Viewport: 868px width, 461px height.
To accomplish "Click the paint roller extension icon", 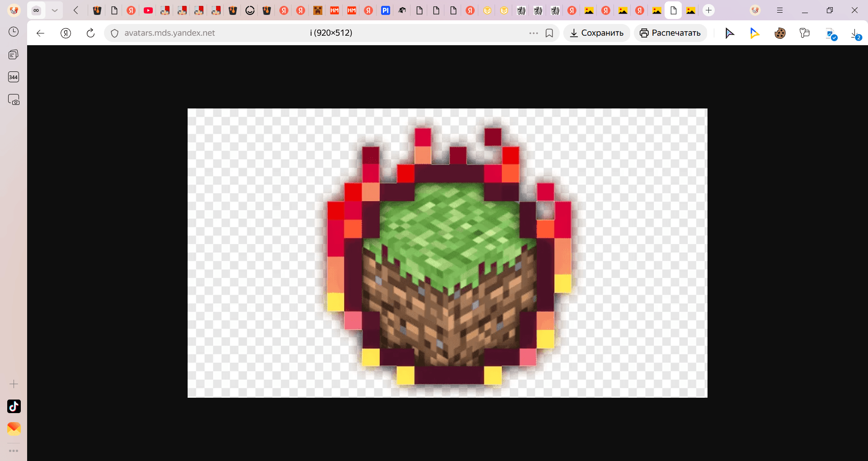I will (x=805, y=33).
